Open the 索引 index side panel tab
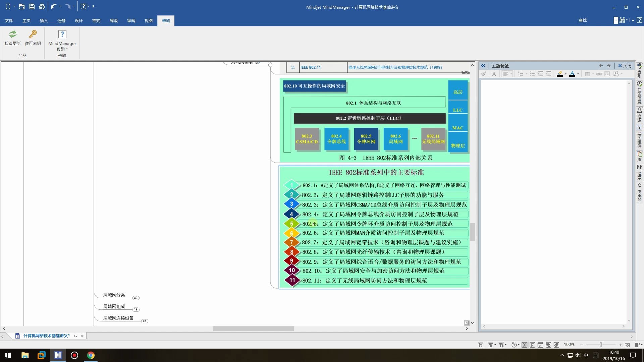This screenshot has width=644, height=362. [x=640, y=71]
